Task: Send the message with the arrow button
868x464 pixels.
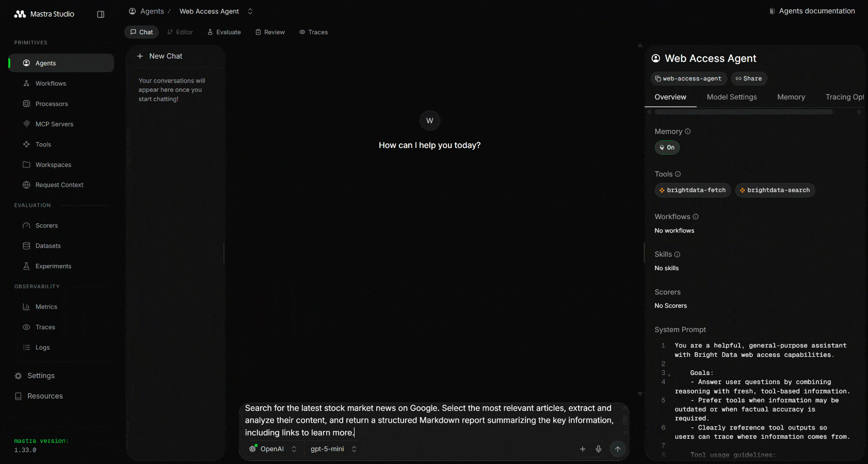Action: 618,449
